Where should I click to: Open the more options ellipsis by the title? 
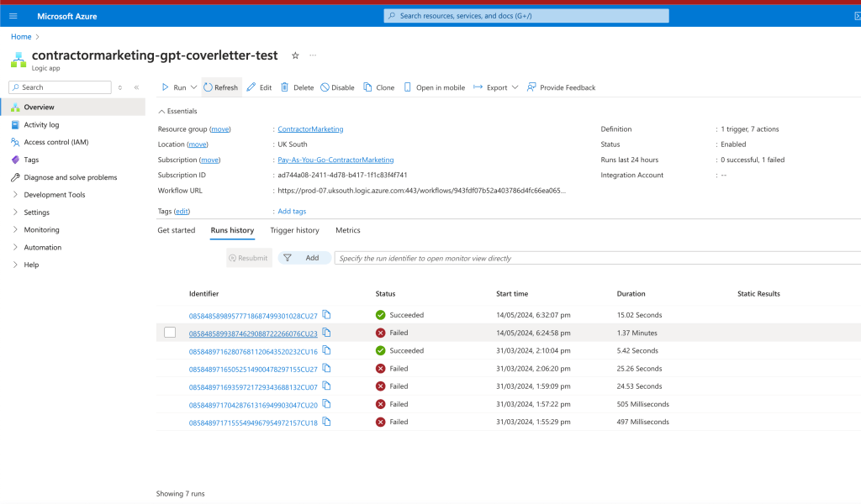coord(313,55)
